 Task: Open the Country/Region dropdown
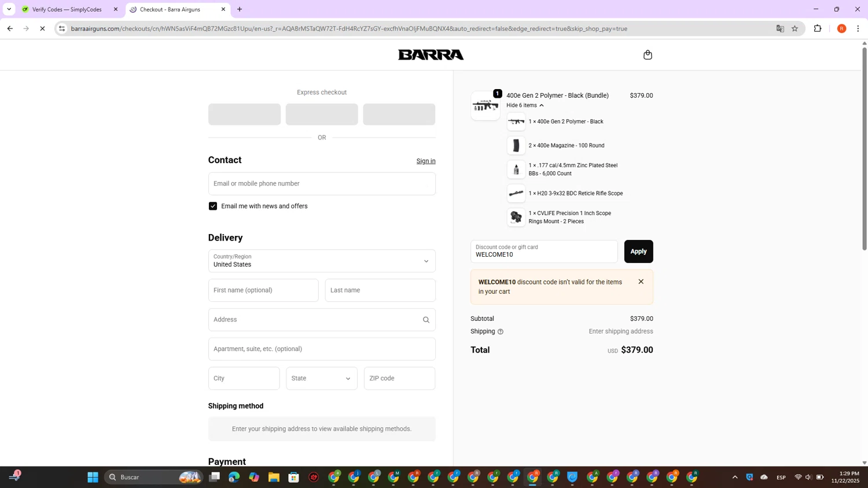[x=322, y=261]
